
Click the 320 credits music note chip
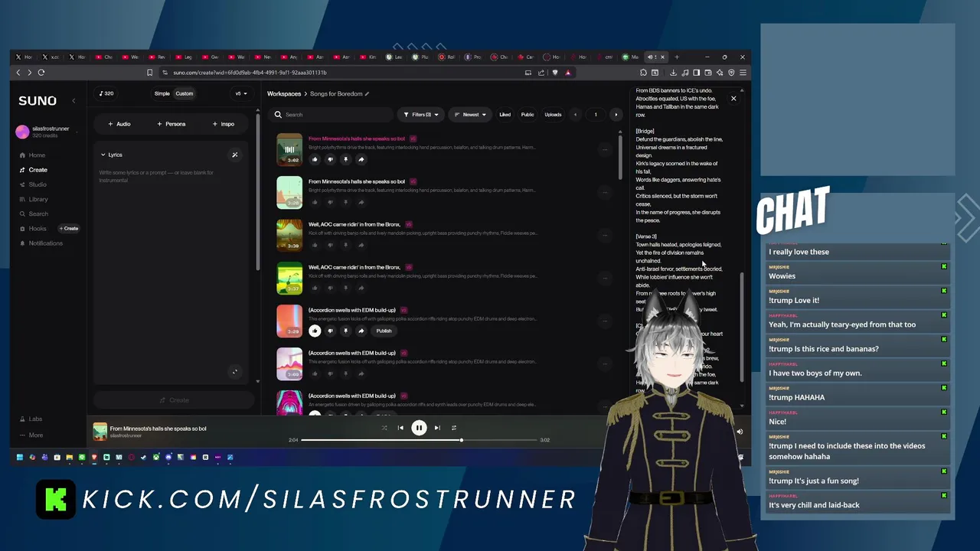[106, 93]
